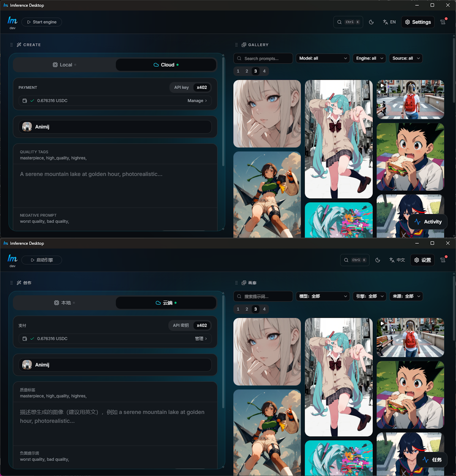
Task: Click the GALLERY heading icon
Action: coord(244,45)
